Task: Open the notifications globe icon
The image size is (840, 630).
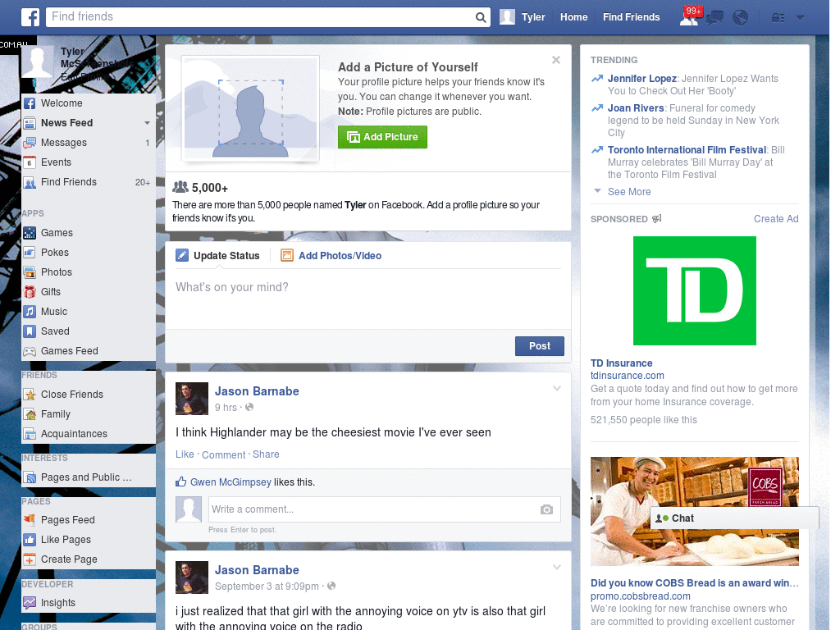Action: click(x=741, y=18)
